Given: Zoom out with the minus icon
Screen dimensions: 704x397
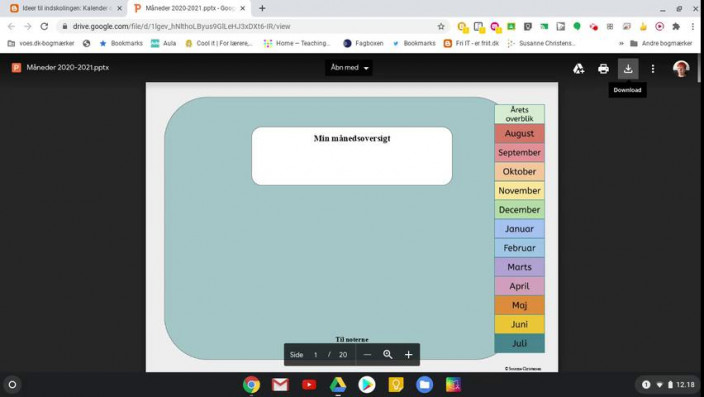Looking at the screenshot, I should click(x=367, y=355).
